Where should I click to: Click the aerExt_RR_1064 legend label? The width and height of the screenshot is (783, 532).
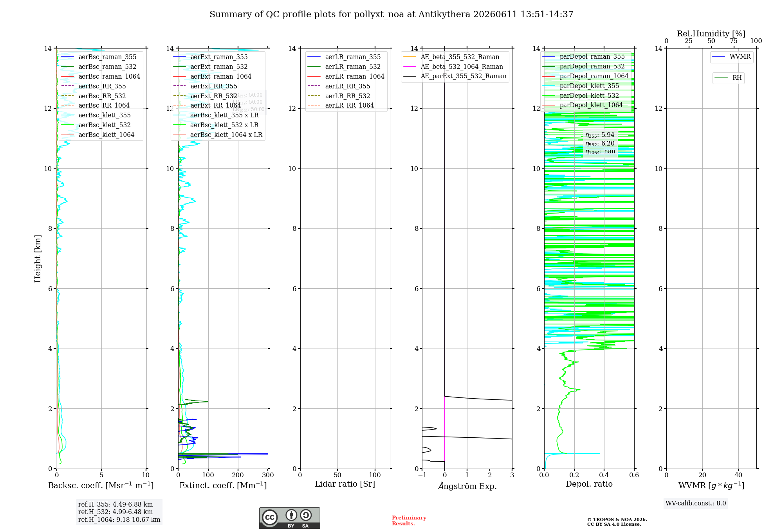216,106
